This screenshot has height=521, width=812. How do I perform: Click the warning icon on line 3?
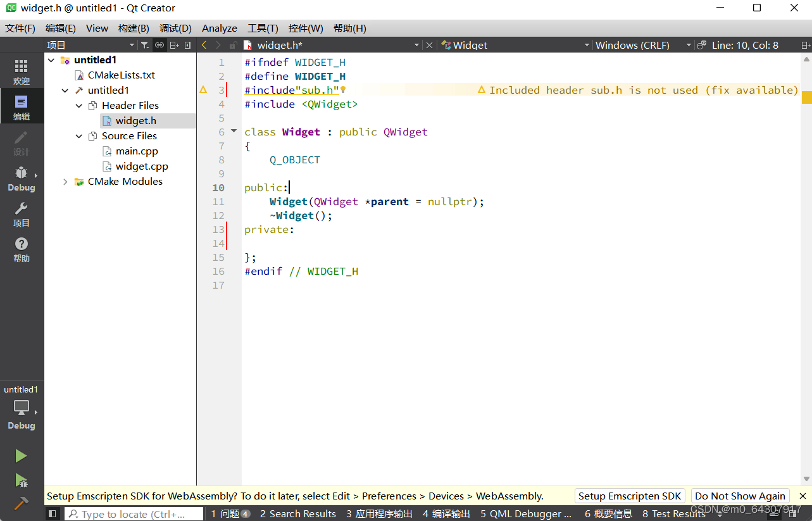point(203,90)
